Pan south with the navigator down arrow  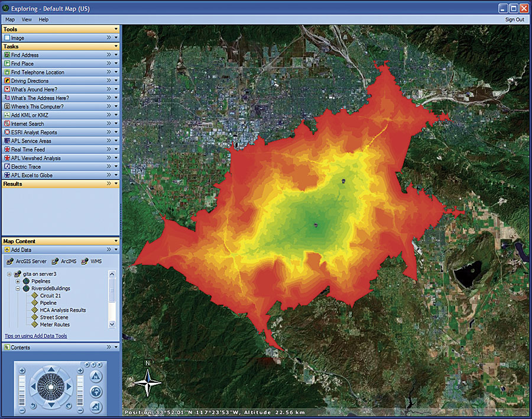click(51, 404)
